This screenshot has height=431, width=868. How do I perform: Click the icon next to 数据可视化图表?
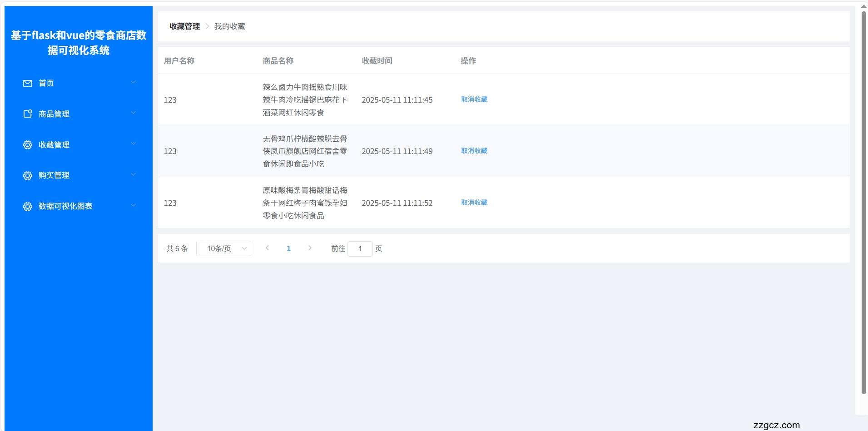pos(27,206)
